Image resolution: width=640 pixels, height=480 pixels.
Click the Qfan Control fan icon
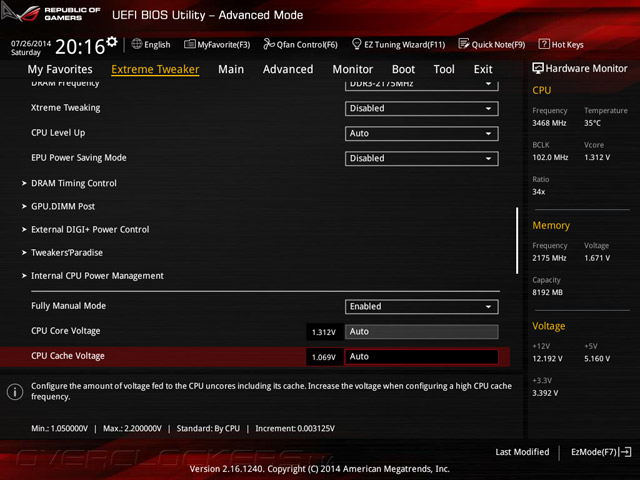coord(269,44)
